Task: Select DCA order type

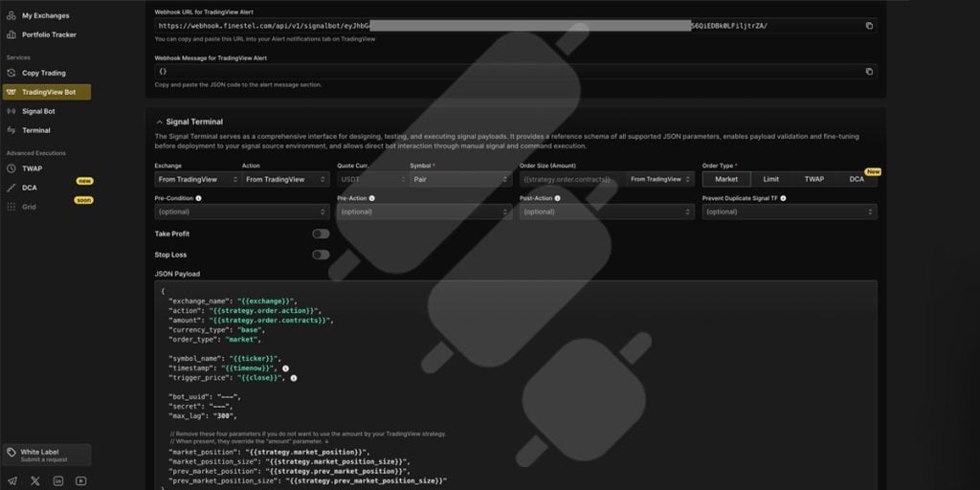Action: click(x=857, y=179)
